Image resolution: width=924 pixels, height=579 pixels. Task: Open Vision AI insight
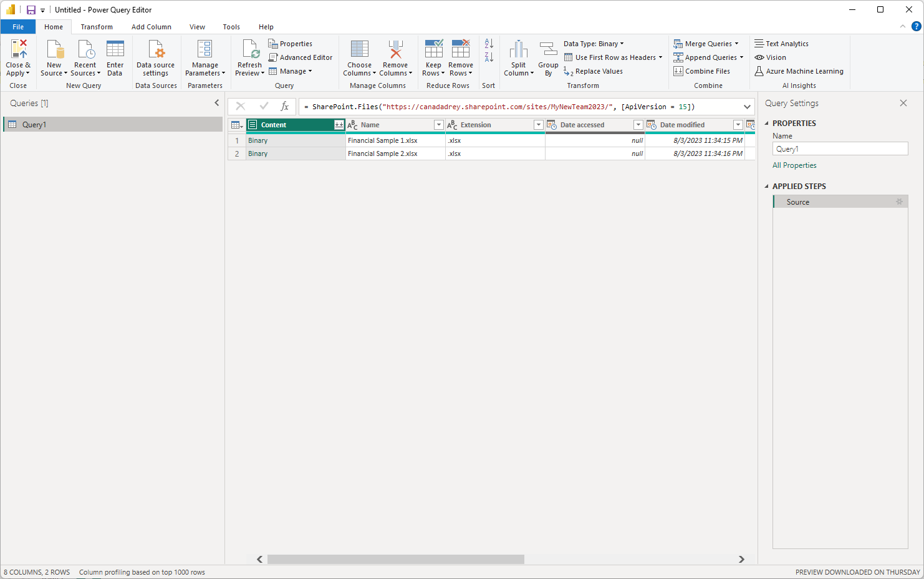770,57
